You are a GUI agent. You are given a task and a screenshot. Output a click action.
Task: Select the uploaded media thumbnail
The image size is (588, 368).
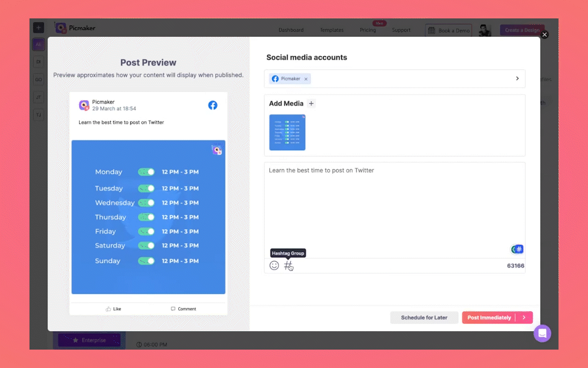[x=287, y=132]
